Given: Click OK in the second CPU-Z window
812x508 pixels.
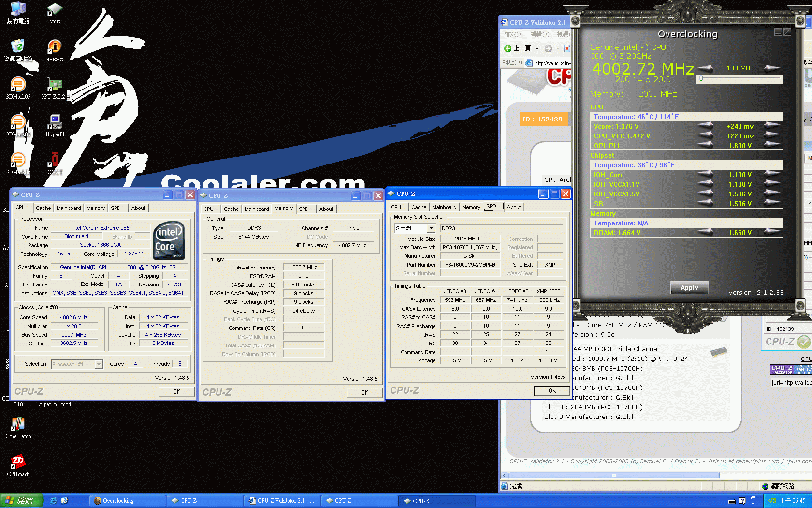Looking at the screenshot, I should pyautogui.click(x=364, y=393).
